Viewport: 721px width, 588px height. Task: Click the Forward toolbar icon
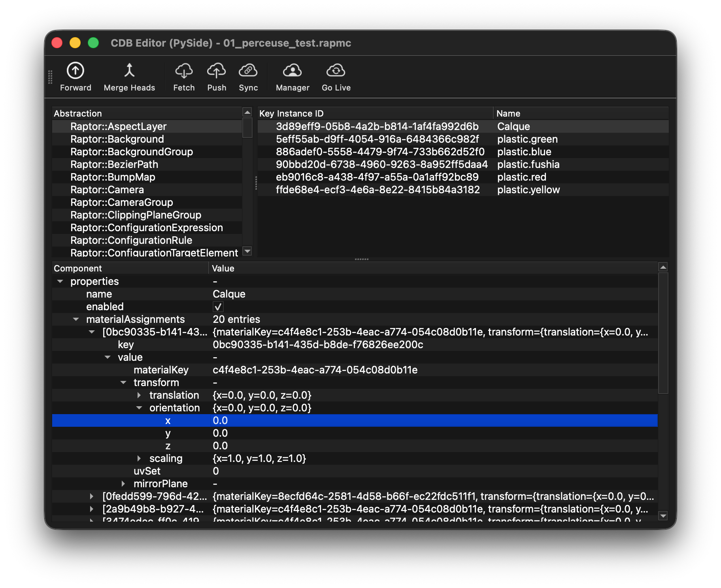tap(75, 71)
